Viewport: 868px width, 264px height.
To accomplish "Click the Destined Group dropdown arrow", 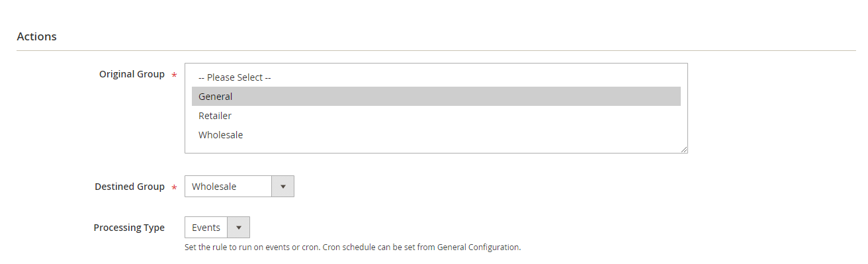I will pyautogui.click(x=282, y=187).
